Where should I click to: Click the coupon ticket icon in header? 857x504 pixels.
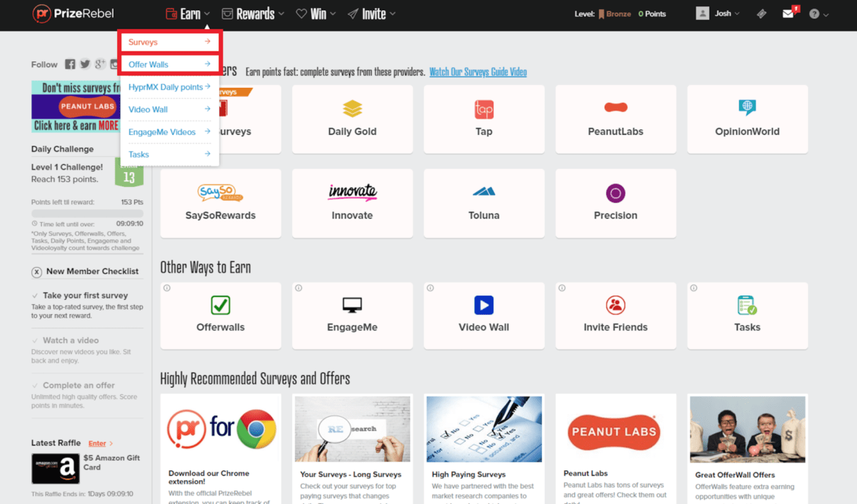[762, 14]
